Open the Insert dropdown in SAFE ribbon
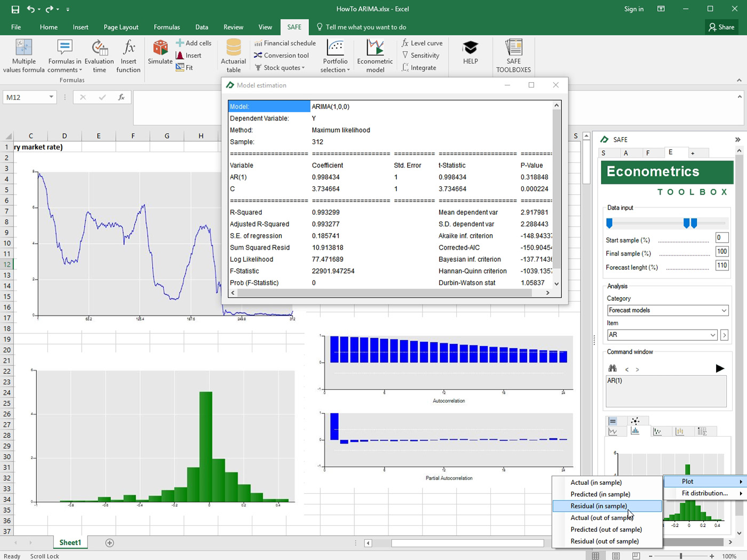Screen dimensions: 747x560 (189, 55)
